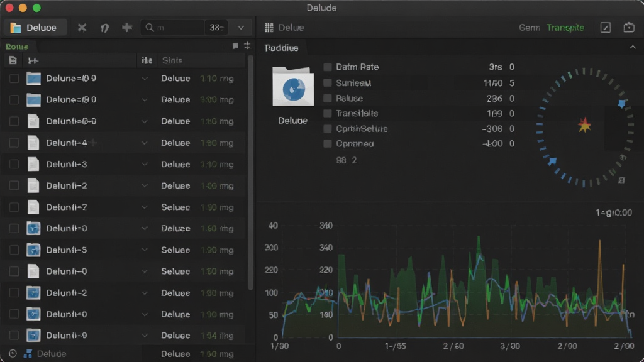Click the upper blue marker on dial
The height and width of the screenshot is (362, 644).
tap(622, 104)
